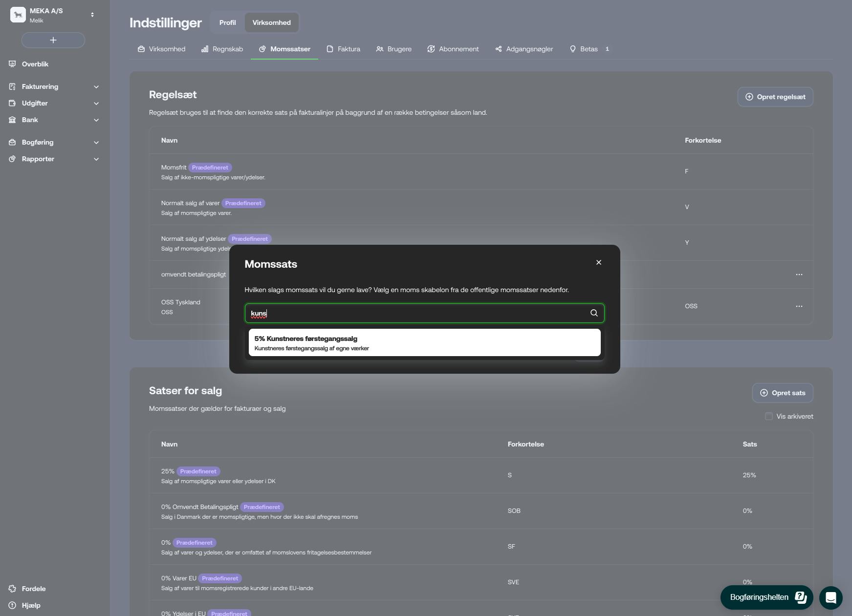Click the Fordele link in sidebar
Image resolution: width=852 pixels, height=616 pixels.
click(x=34, y=589)
